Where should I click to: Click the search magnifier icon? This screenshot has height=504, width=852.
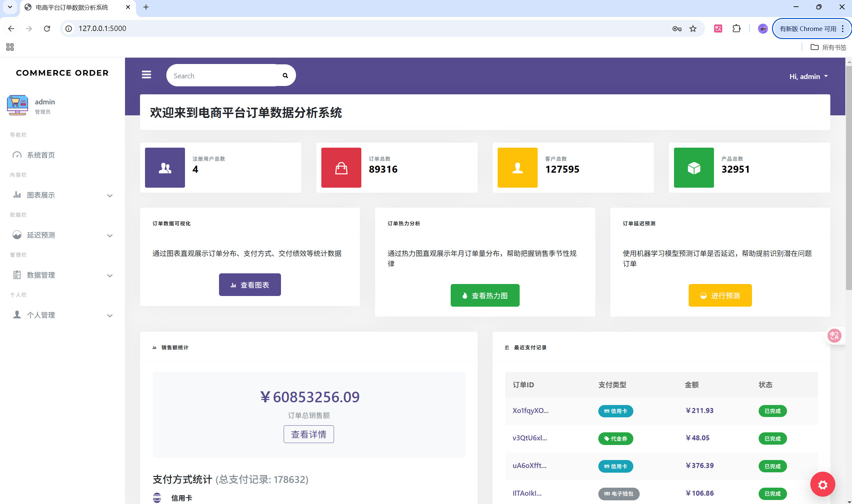click(x=285, y=75)
